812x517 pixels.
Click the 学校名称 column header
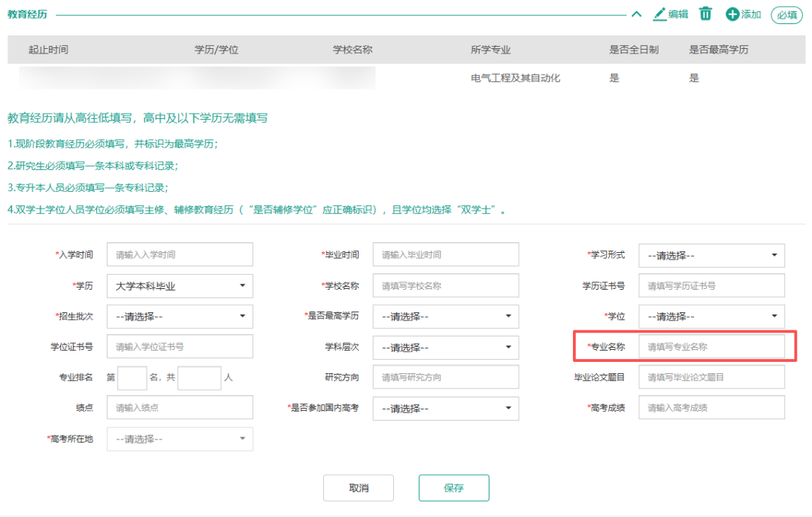[353, 50]
